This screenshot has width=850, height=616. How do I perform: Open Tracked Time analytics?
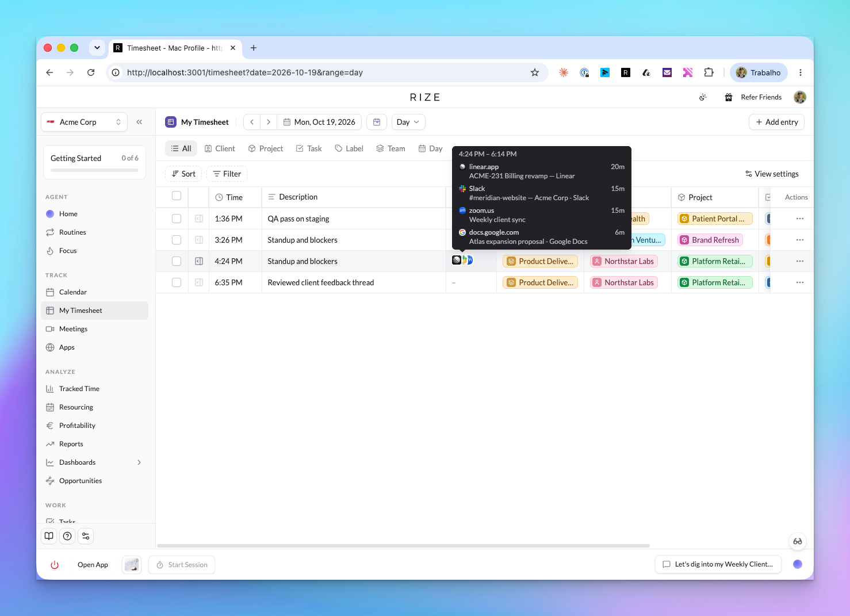click(x=94, y=389)
